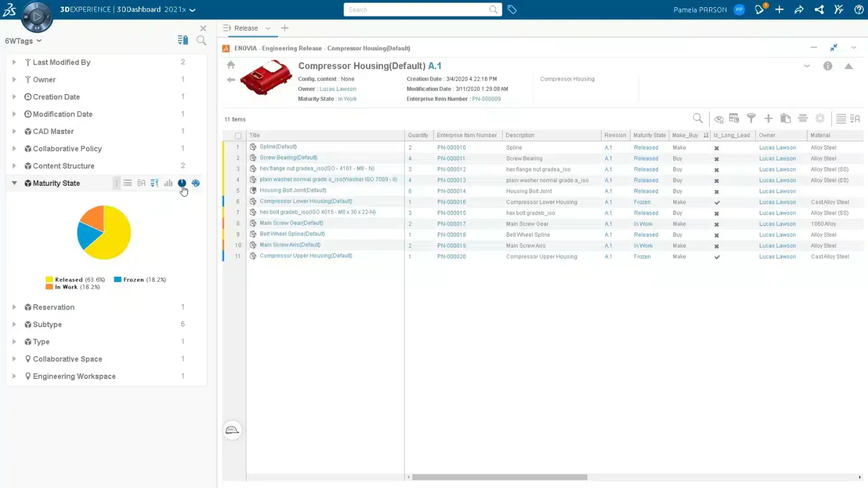Image resolution: width=868 pixels, height=488 pixels.
Task: Open the tags icon next to global search
Action: click(x=512, y=9)
